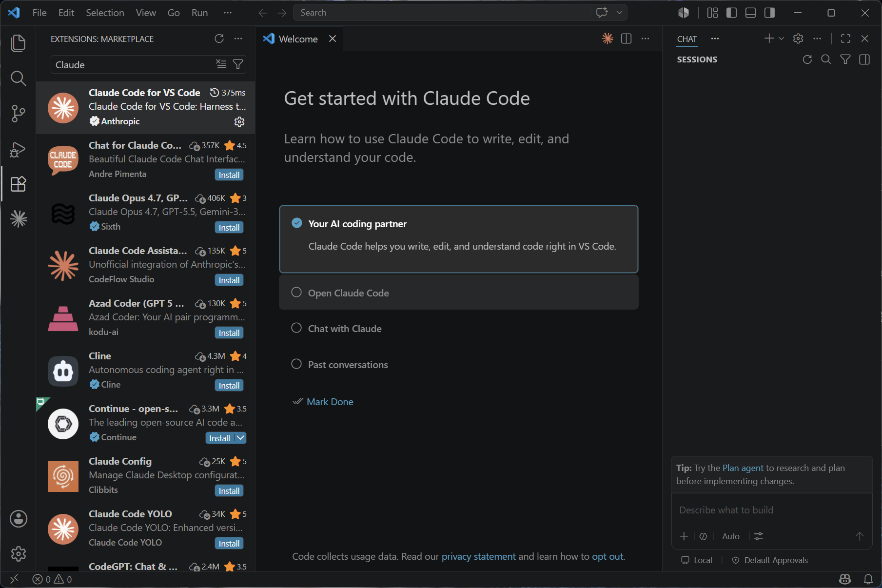The width and height of the screenshot is (882, 588).
Task: Open the gear for Claude Code for VS Code
Action: [x=239, y=121]
